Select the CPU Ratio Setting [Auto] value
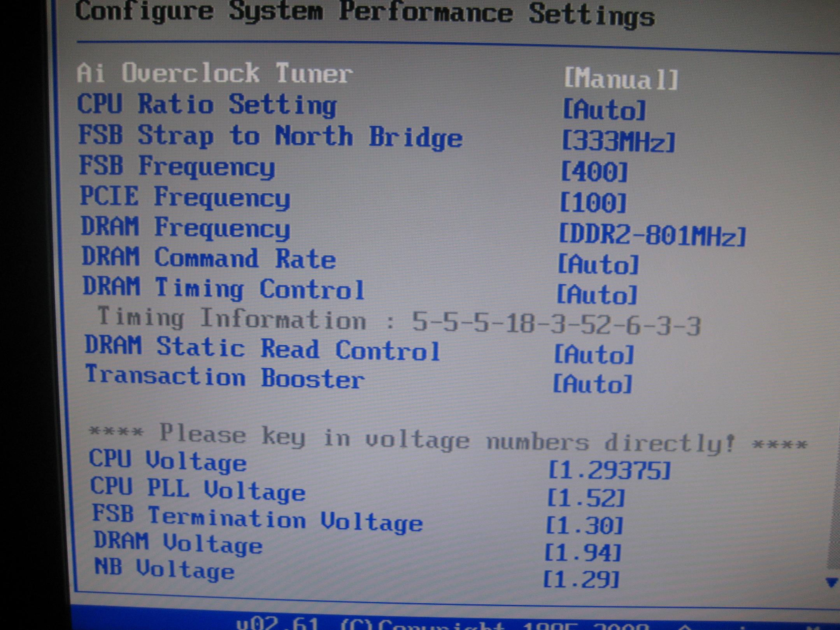The height and width of the screenshot is (630, 840). click(x=605, y=110)
